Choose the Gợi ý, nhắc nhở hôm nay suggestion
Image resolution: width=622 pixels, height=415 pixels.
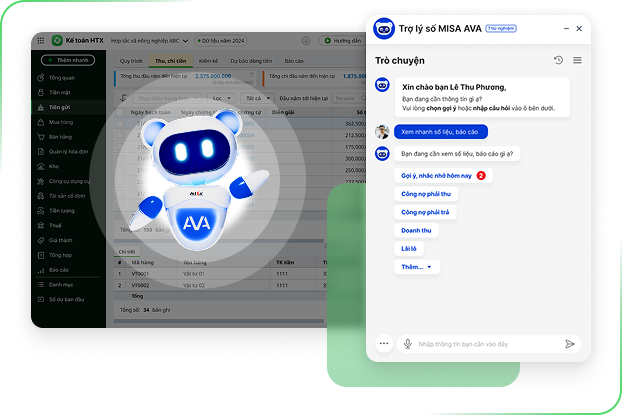[436, 176]
